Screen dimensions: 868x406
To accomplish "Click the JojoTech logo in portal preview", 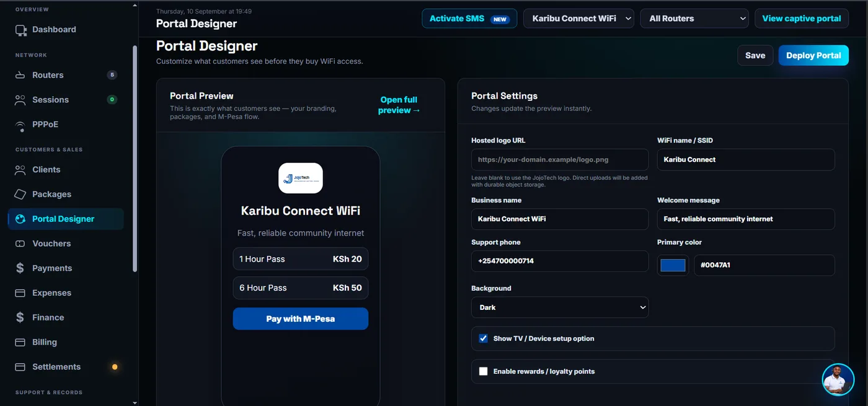I will [301, 179].
